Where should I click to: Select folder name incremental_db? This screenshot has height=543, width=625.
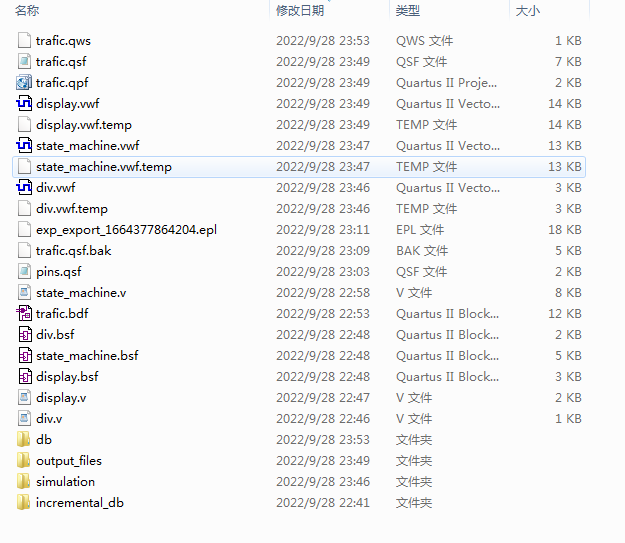[80, 503]
